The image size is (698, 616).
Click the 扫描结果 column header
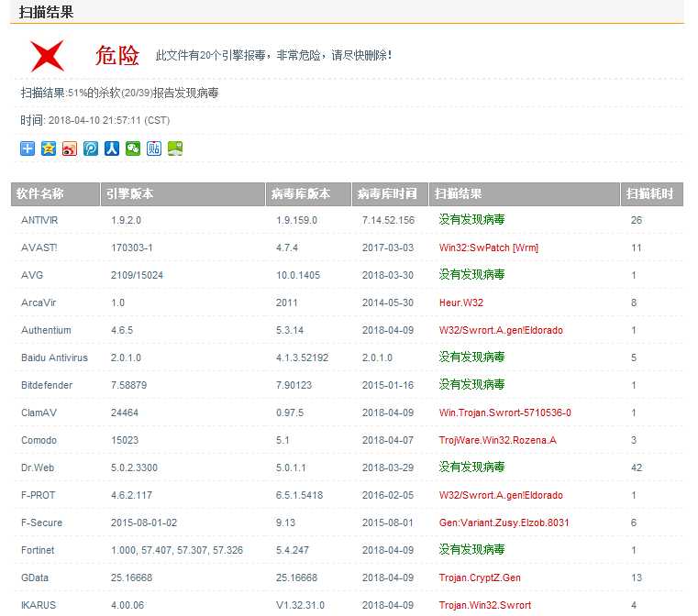525,194
